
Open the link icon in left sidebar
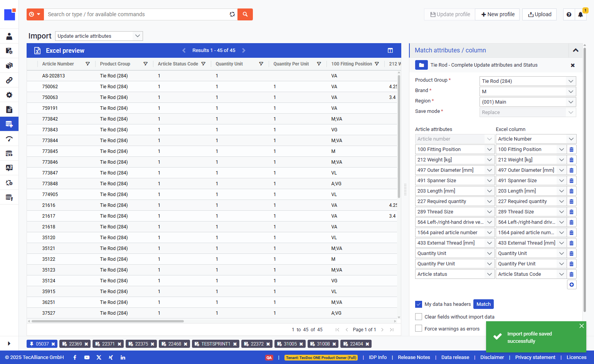pyautogui.click(x=9, y=80)
